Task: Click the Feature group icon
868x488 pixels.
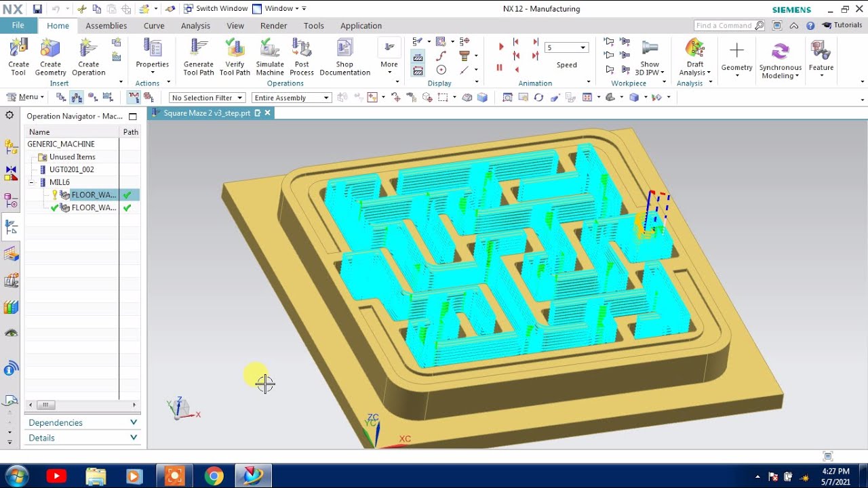Action: [821, 56]
